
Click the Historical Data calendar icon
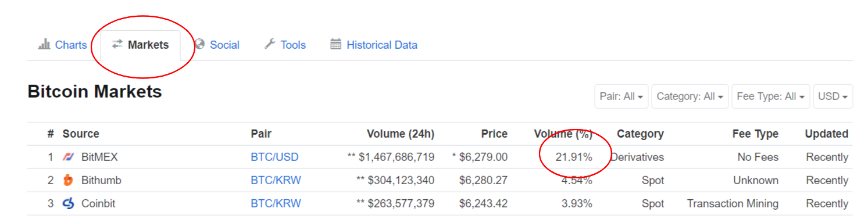click(335, 44)
